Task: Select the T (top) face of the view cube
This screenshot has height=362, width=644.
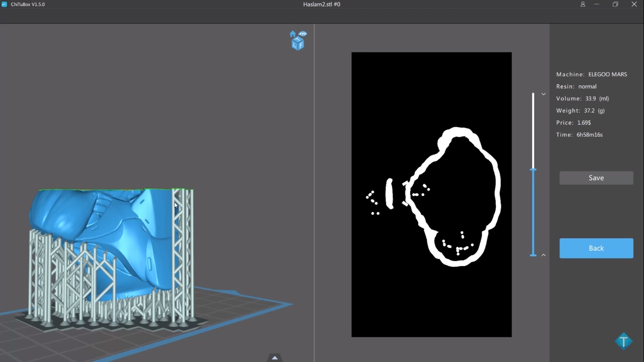Action: 298,40
